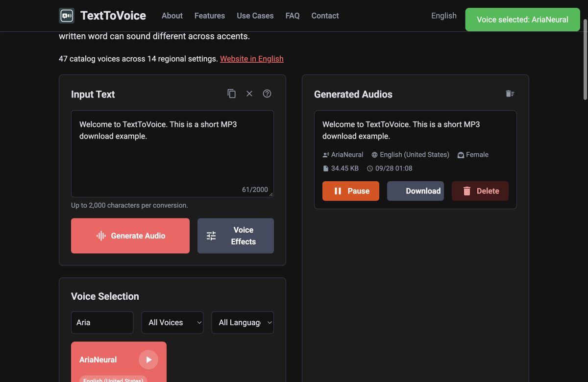Click the Input Text heading
The width and height of the screenshot is (588, 382).
coord(93,95)
